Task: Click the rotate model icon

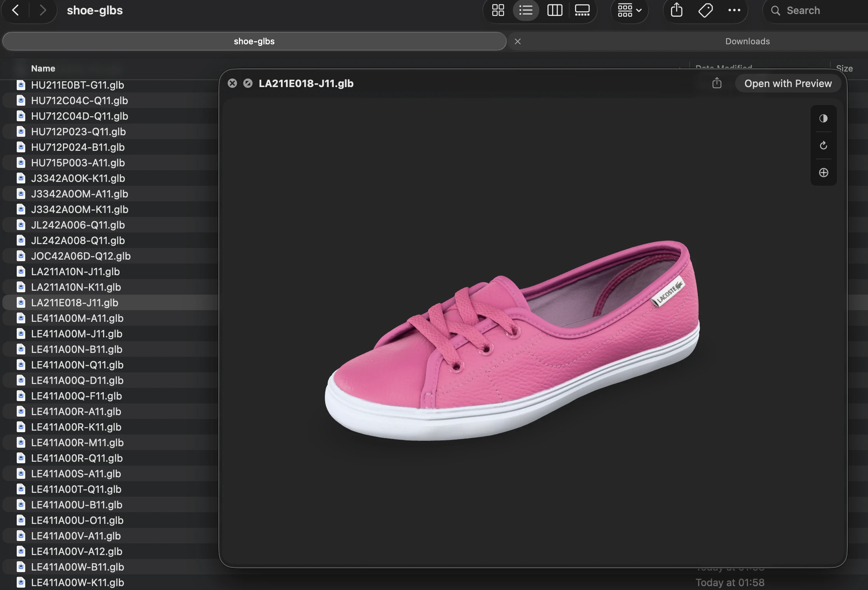Action: coord(823,146)
